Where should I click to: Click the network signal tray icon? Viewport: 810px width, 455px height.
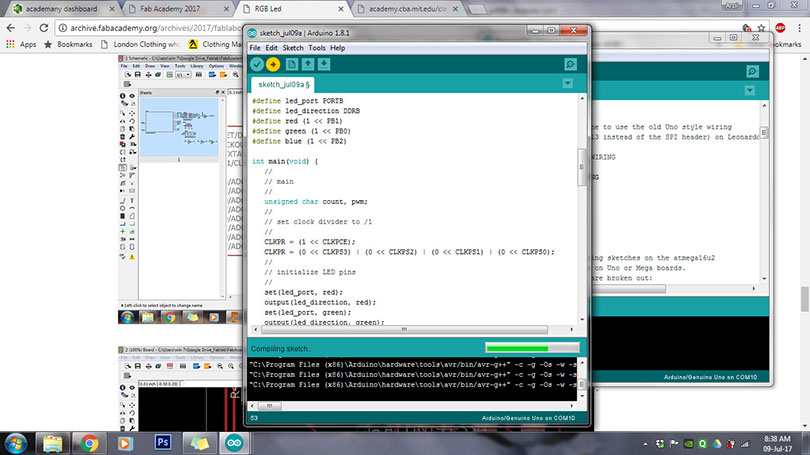click(745, 444)
